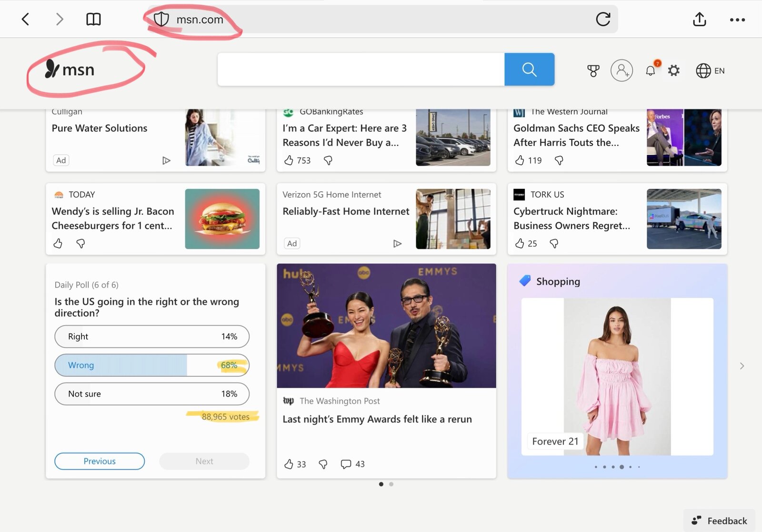Click the 'Ad' label on Culligan card

(61, 160)
